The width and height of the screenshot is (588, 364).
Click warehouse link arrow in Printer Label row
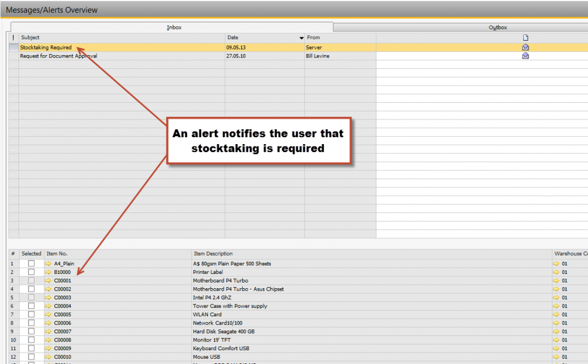(556, 272)
